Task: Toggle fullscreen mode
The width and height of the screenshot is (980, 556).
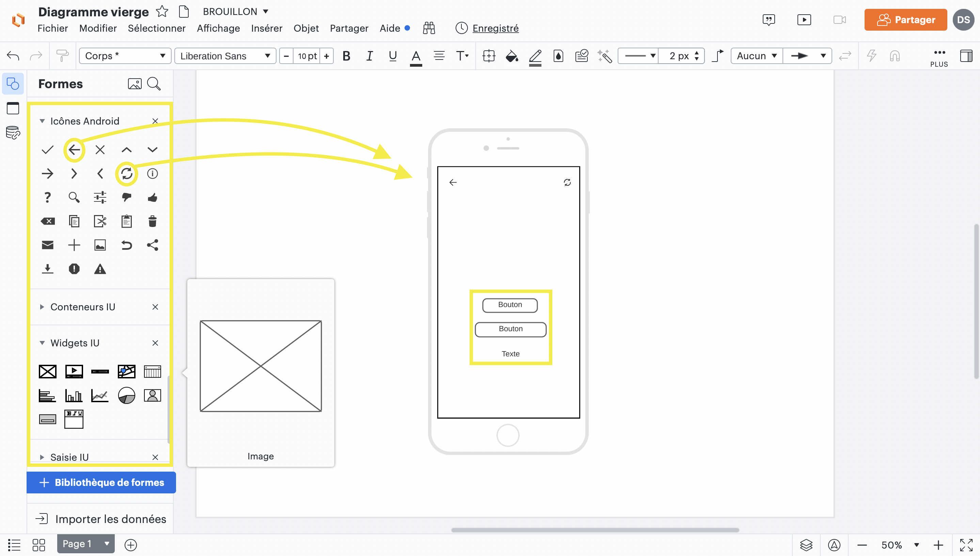Action: coord(966,545)
